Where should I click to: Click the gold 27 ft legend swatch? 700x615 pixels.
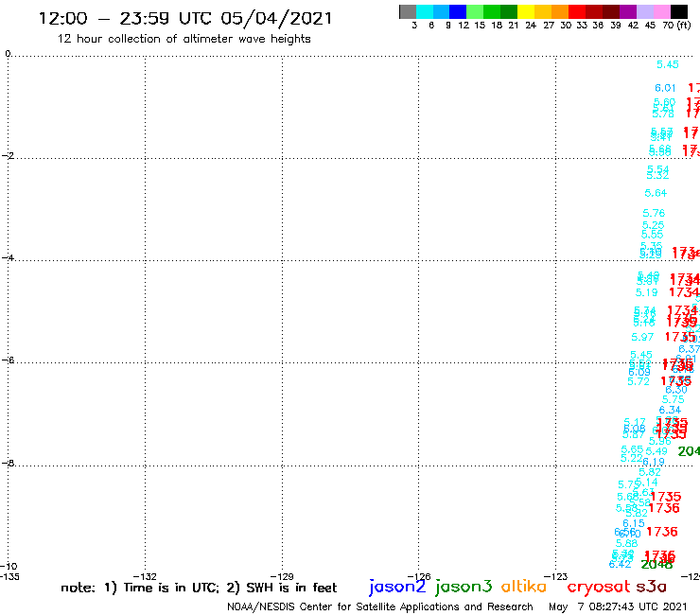click(543, 11)
